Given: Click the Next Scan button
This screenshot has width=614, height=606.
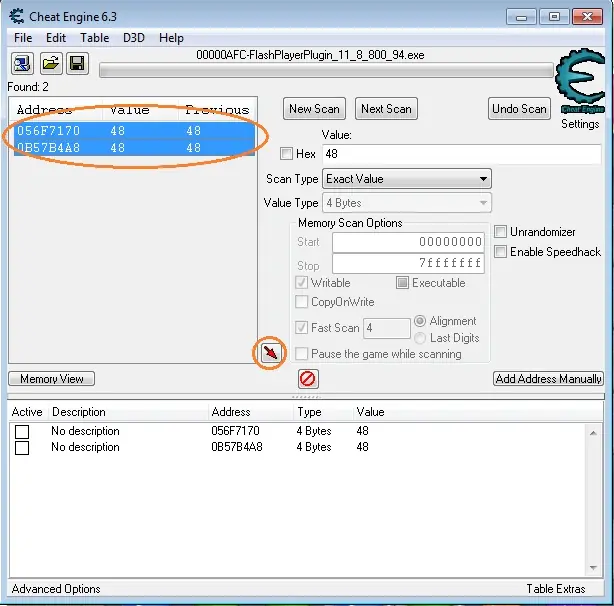Looking at the screenshot, I should (x=386, y=109).
